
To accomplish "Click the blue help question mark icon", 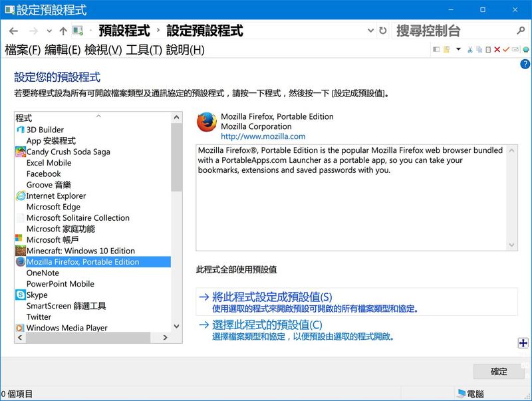I will click(525, 65).
